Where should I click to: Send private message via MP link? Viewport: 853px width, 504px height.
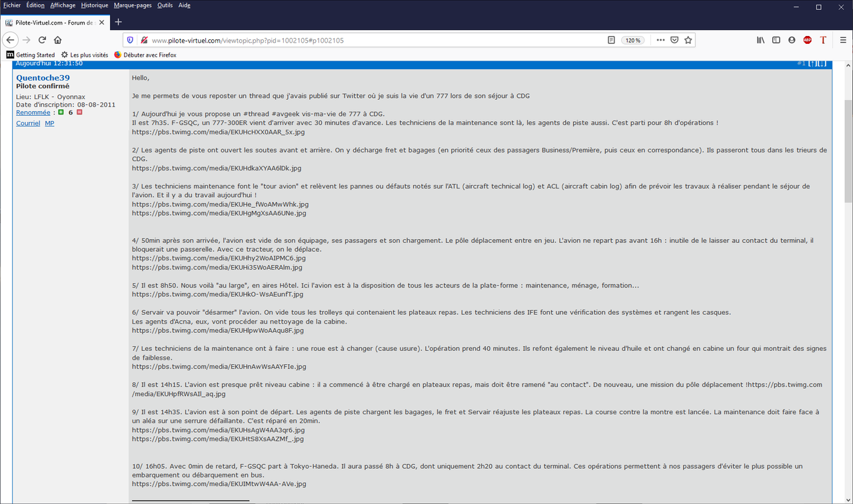coord(49,123)
